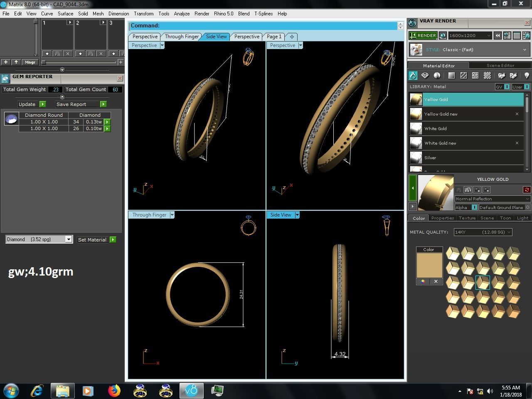Image resolution: width=532 pixels, height=399 pixels.
Task: Select the diagonal-hatched texture material icon
Action: [463, 75]
